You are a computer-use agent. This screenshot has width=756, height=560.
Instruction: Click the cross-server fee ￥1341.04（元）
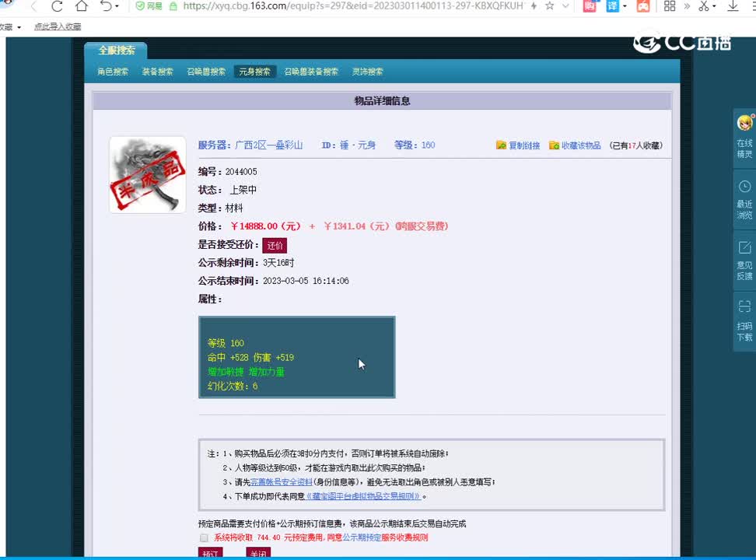[356, 226]
